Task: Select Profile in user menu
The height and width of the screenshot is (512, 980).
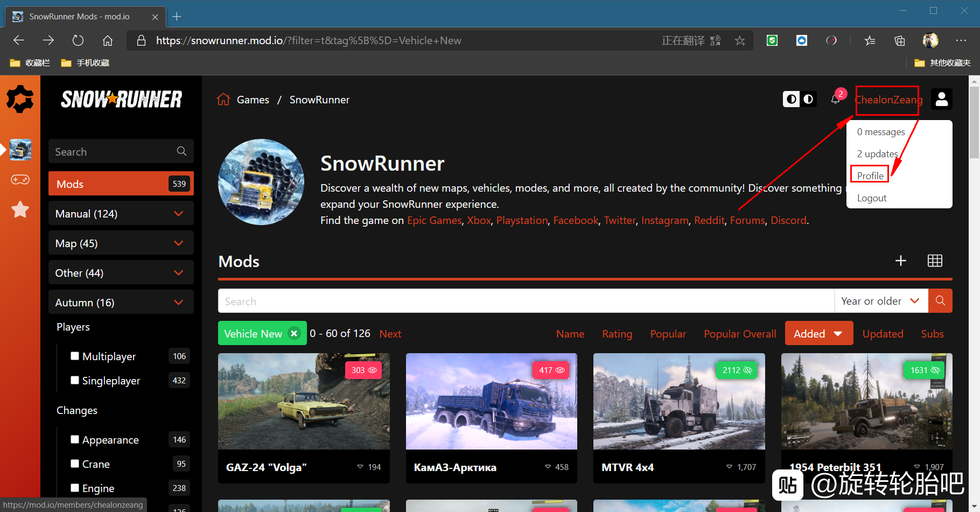Action: tap(870, 176)
